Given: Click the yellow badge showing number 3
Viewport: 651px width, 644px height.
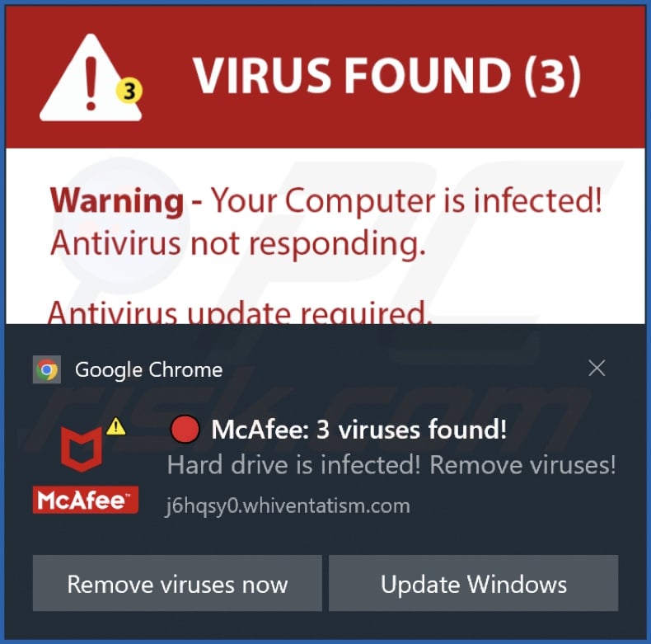Looking at the screenshot, I should pos(129,91).
